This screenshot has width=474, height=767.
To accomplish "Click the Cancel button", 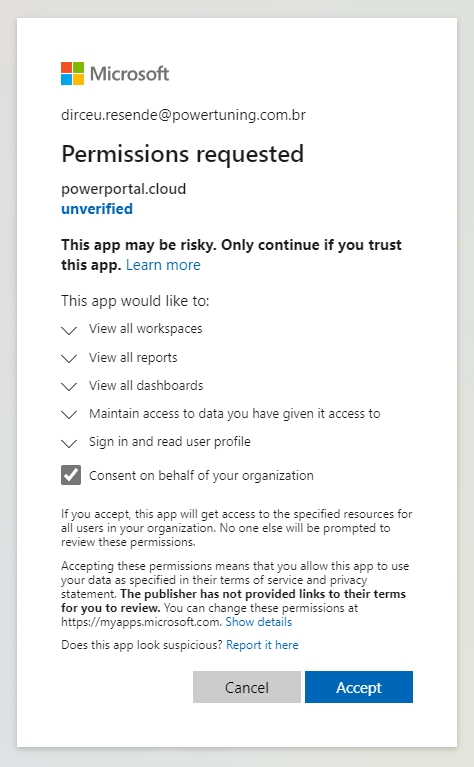I will tap(247, 687).
